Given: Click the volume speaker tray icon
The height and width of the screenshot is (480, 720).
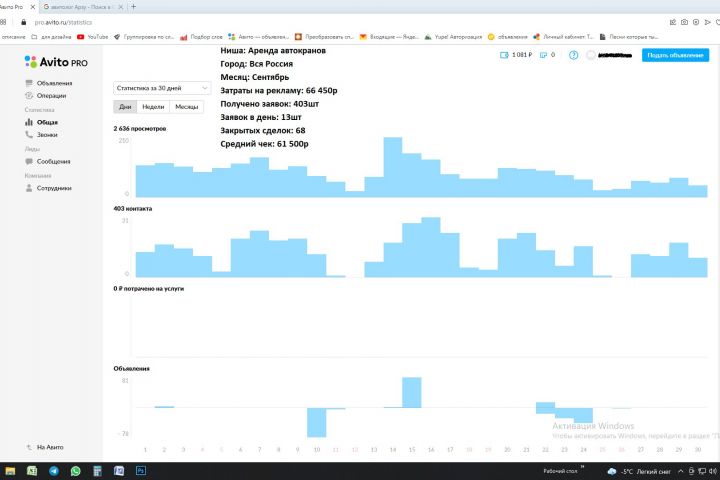Looking at the screenshot, I should [713, 471].
